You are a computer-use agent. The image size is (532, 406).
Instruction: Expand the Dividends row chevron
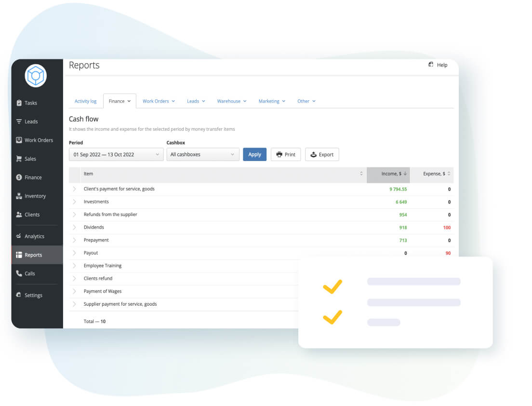coord(74,227)
